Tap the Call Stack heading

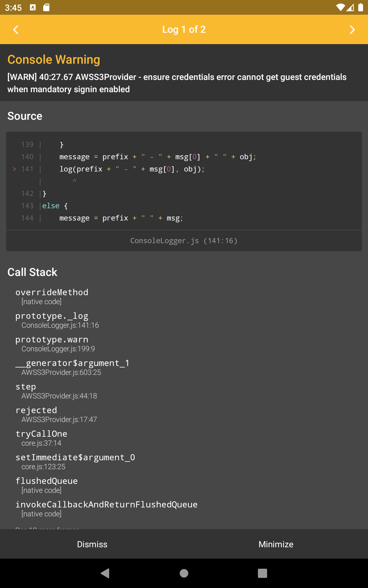pos(32,272)
